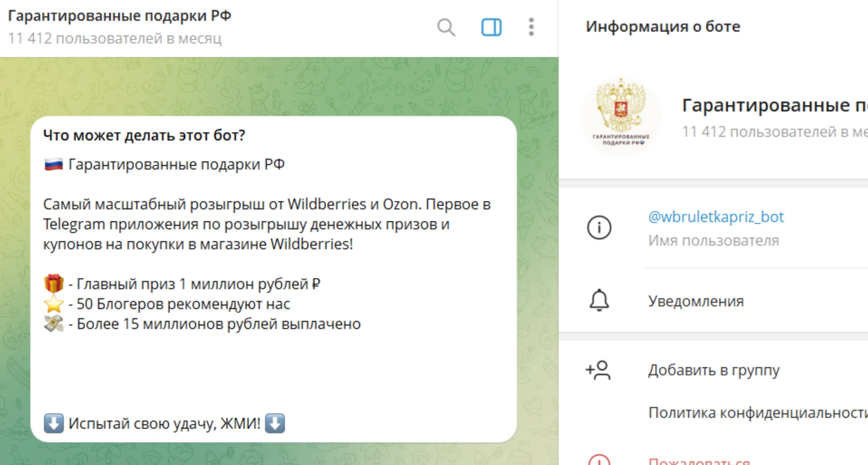This screenshot has width=868, height=465.
Task: Toggle the right info sidebar panel
Action: [x=491, y=27]
